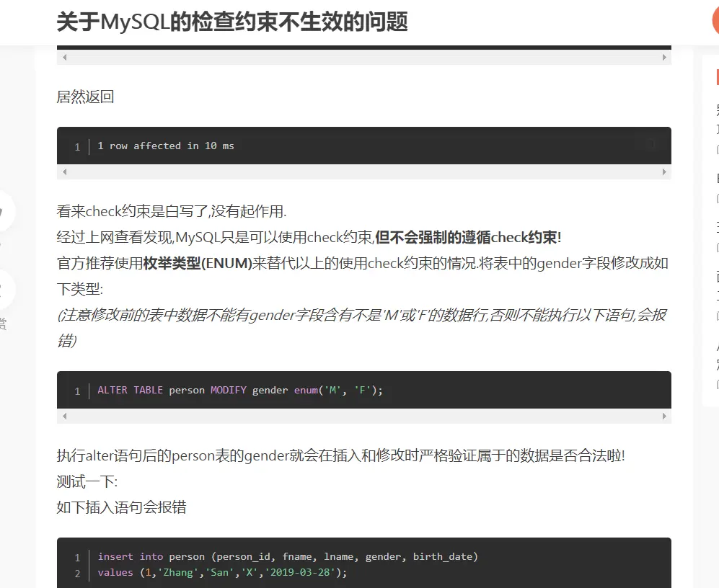Click the sentence '看来check约束是白写了,没有起作用.'

(172, 211)
